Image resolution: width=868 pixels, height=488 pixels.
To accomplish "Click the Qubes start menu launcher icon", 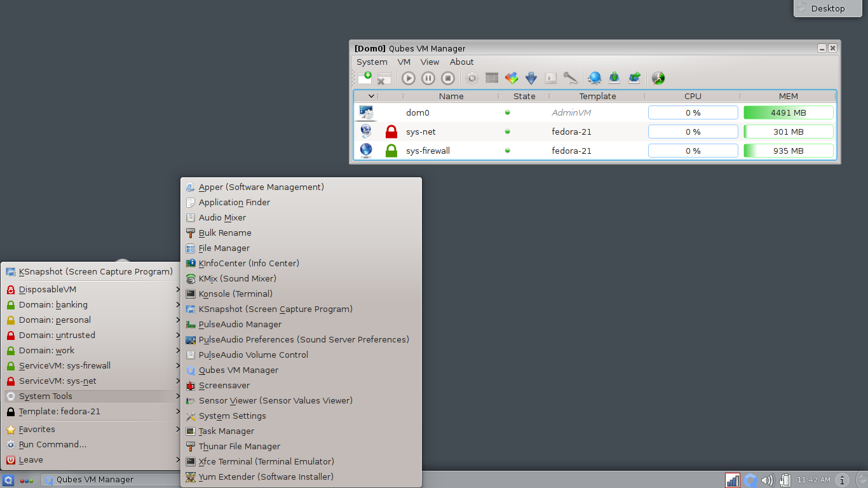I will pyautogui.click(x=8, y=480).
